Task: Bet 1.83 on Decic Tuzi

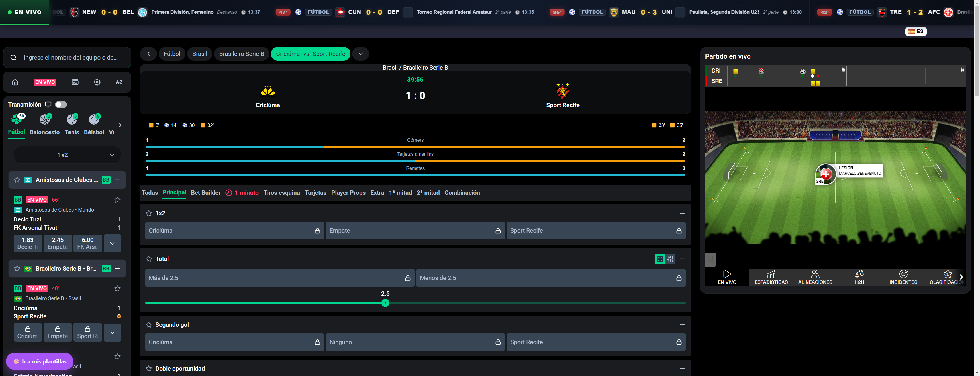Action: tap(28, 243)
